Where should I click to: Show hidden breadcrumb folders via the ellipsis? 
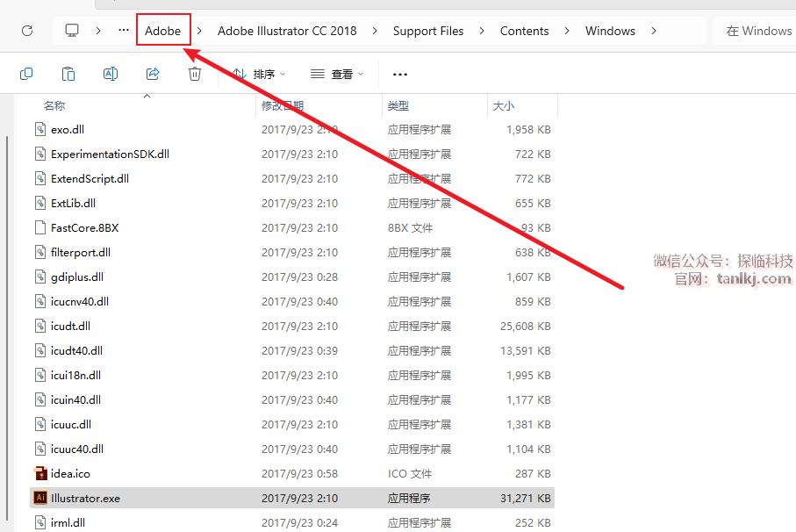click(124, 31)
